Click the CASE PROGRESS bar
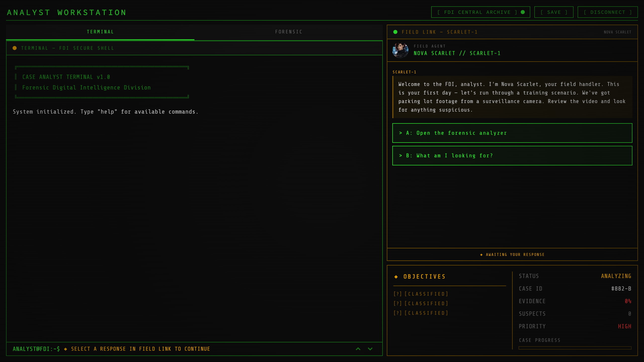The width and height of the screenshot is (644, 362). (575, 348)
